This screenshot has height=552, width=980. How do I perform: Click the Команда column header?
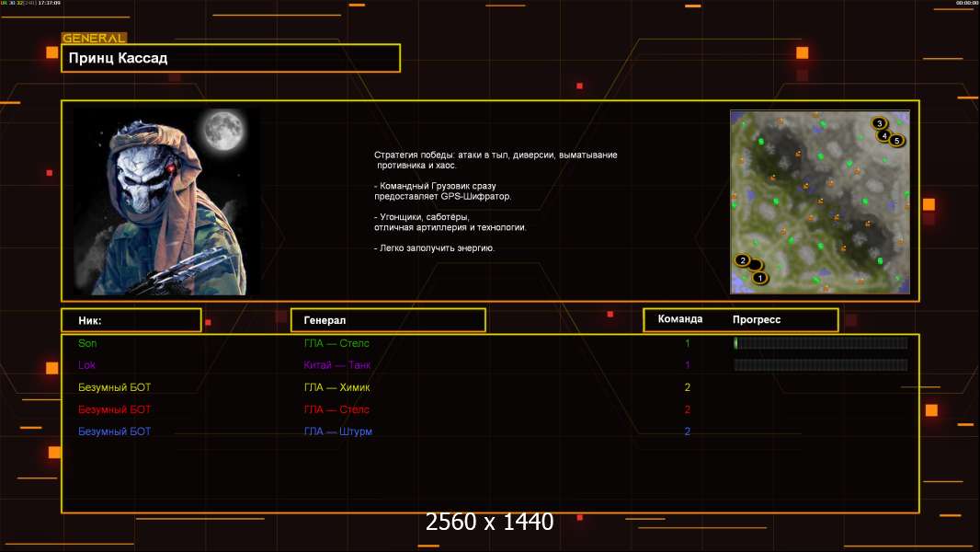coord(680,319)
